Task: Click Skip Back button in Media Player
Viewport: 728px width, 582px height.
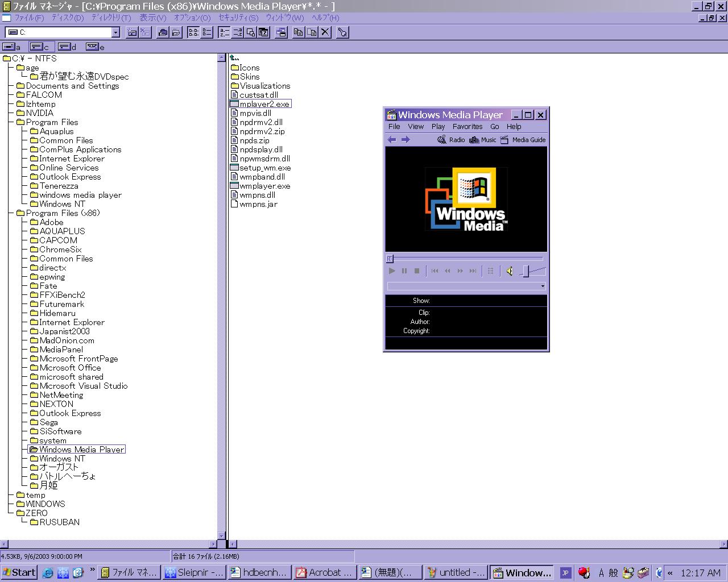Action: click(435, 271)
